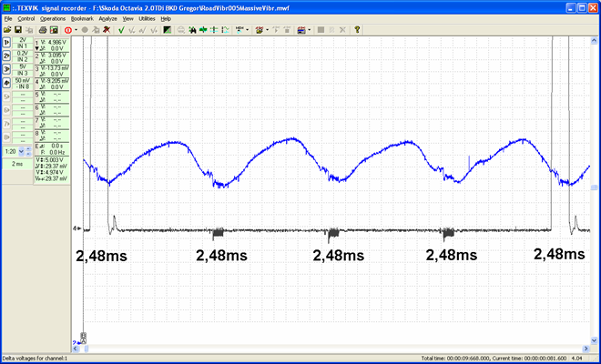Open the View menu
This screenshot has height=364, width=601.
(x=127, y=18)
